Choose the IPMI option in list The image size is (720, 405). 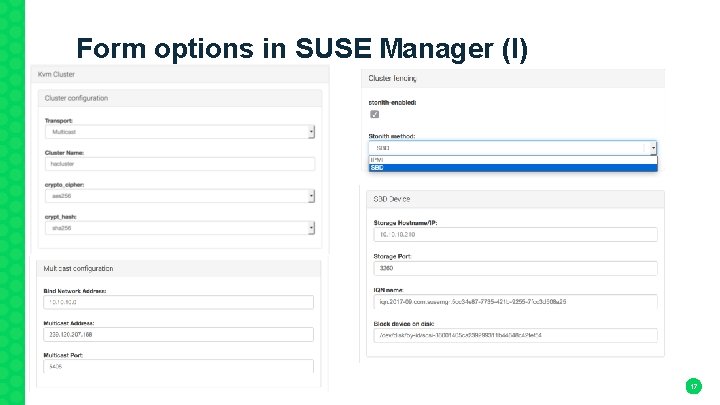[x=514, y=159]
